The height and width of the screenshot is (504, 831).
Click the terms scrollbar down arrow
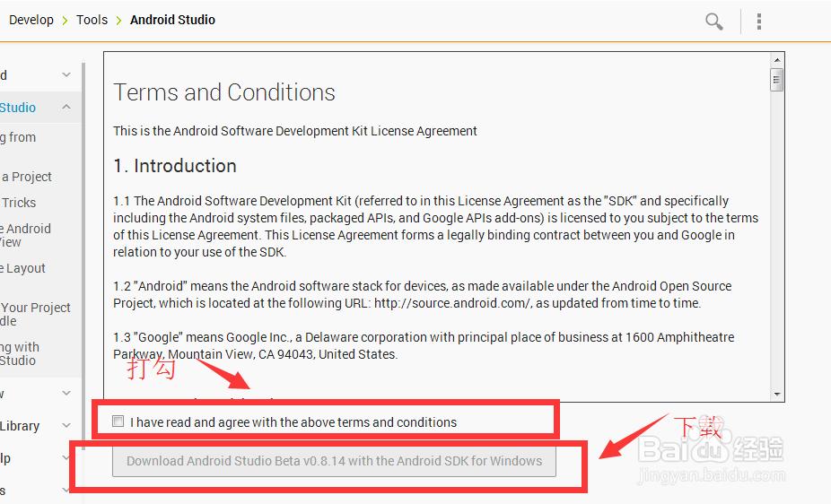[777, 394]
